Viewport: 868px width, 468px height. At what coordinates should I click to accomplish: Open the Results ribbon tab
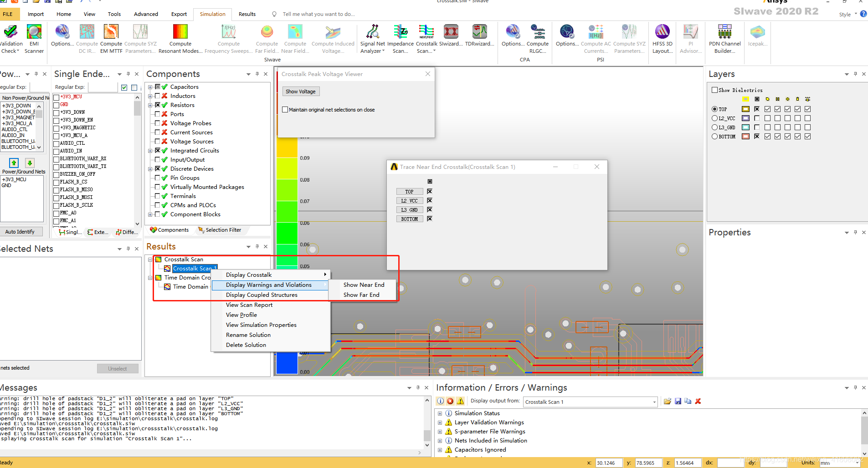[247, 14]
